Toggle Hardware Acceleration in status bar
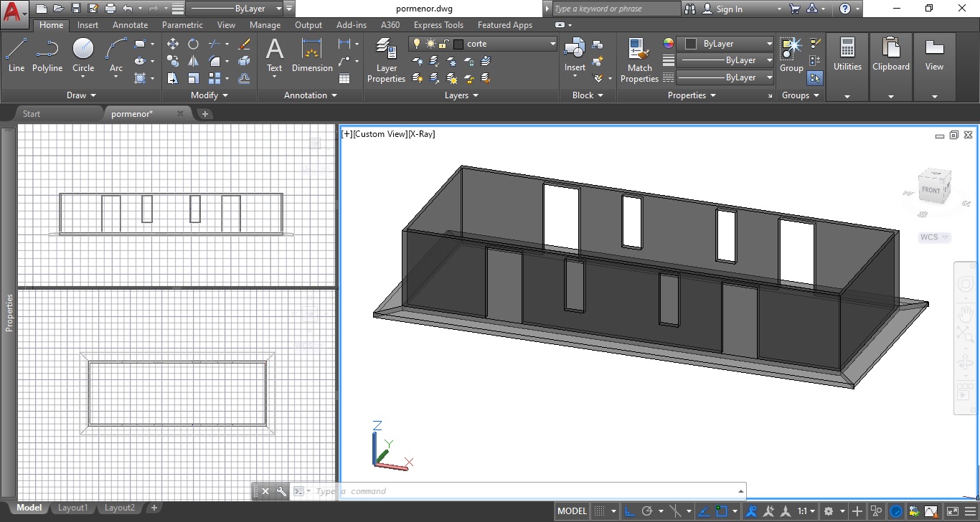Viewport: 980px width, 522px height. pos(897,511)
